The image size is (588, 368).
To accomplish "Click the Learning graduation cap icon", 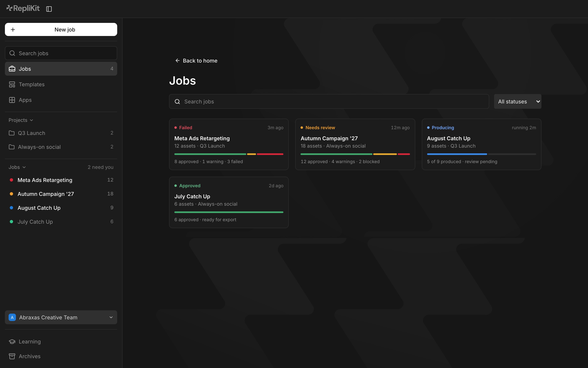I will (x=12, y=341).
